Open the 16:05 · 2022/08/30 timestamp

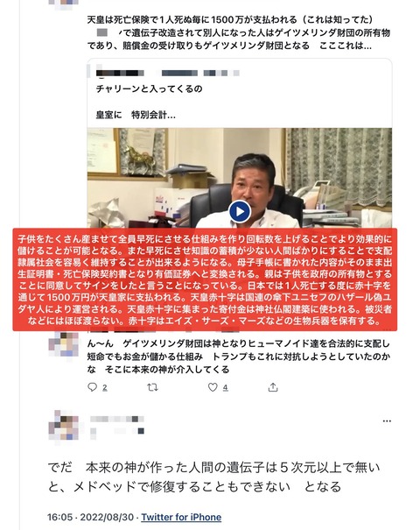91,517
